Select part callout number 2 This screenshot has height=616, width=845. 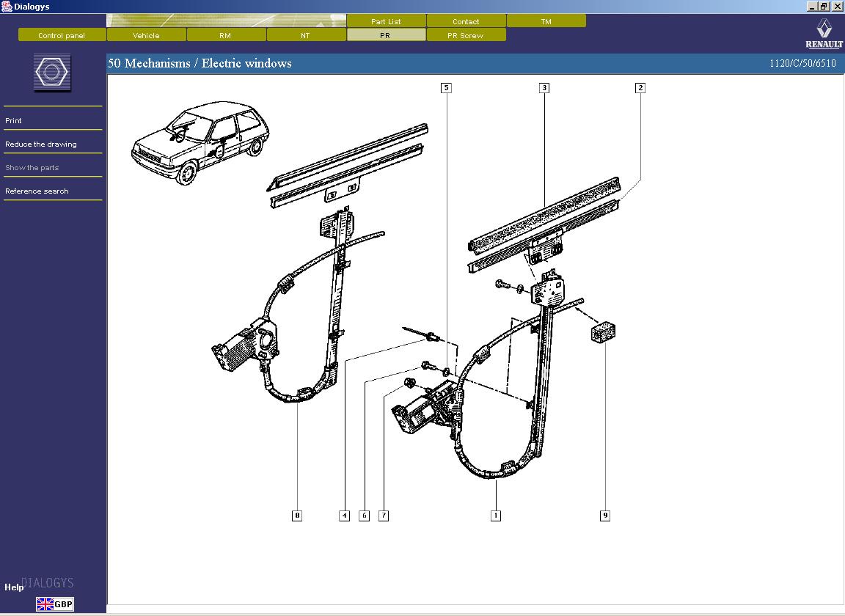(x=640, y=88)
